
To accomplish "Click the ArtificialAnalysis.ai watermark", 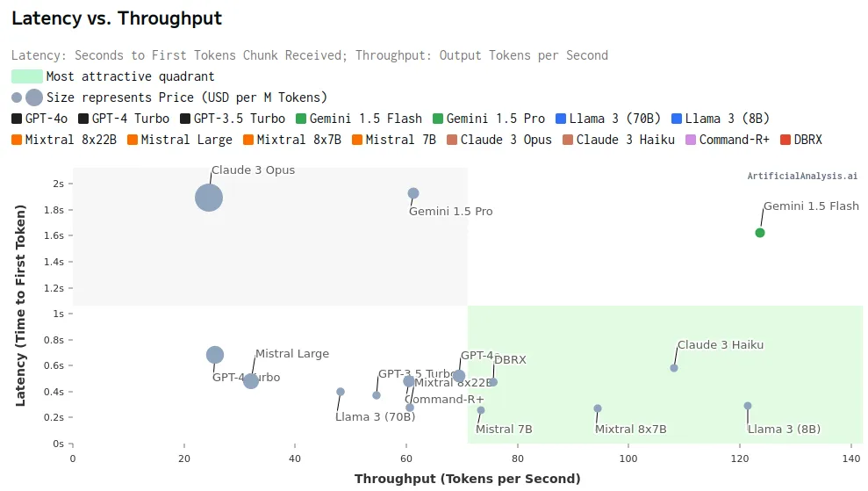I will 802,177.
